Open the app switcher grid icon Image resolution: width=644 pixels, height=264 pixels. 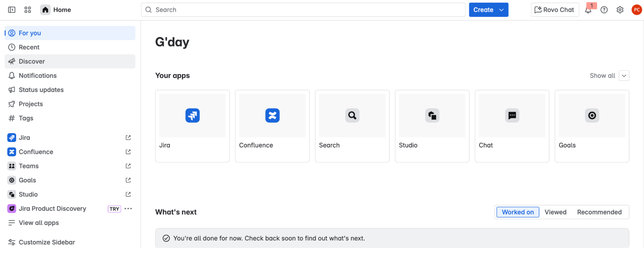click(x=27, y=10)
